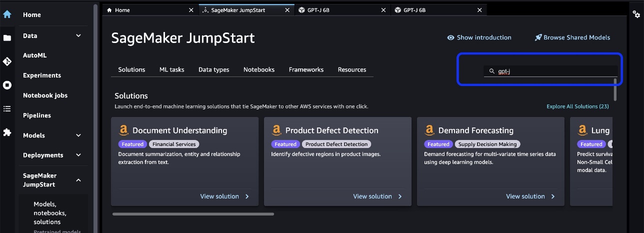
Task: Open Home in the sidebar menu
Action: 32,15
